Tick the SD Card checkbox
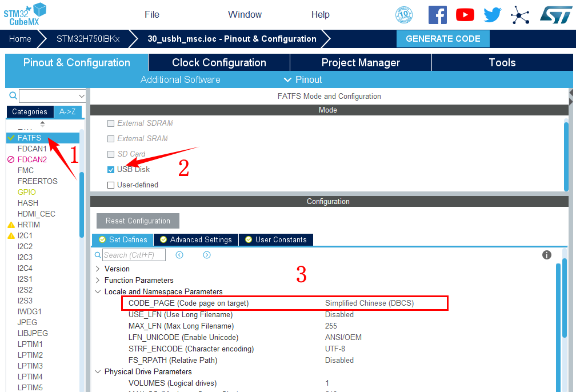Viewport: 576px width, 392px height. coord(111,154)
